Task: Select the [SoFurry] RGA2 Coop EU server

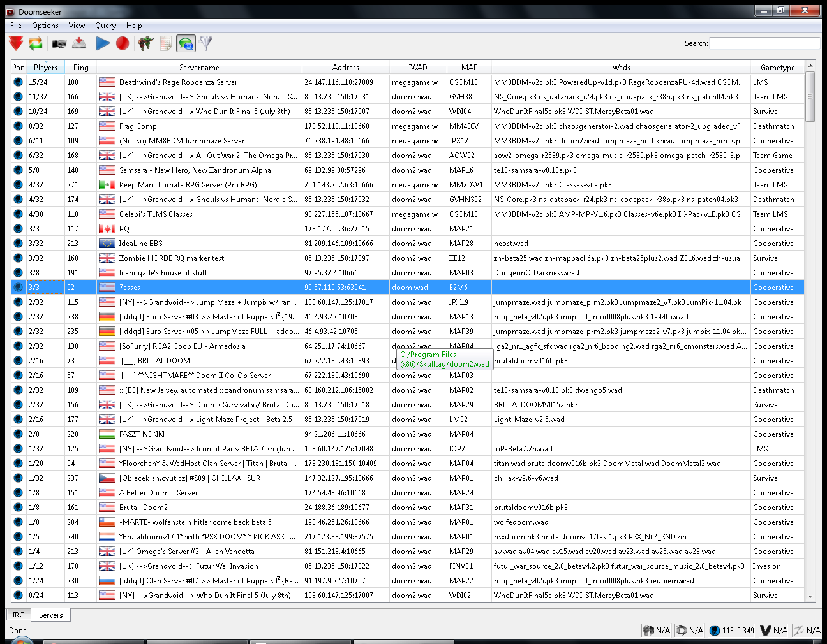Action: (x=408, y=346)
